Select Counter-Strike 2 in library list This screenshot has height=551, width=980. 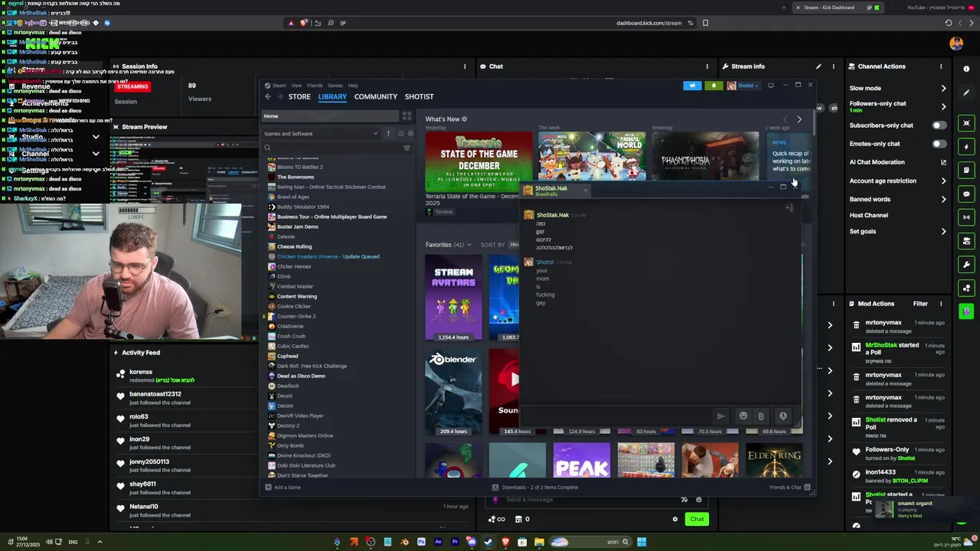click(296, 316)
